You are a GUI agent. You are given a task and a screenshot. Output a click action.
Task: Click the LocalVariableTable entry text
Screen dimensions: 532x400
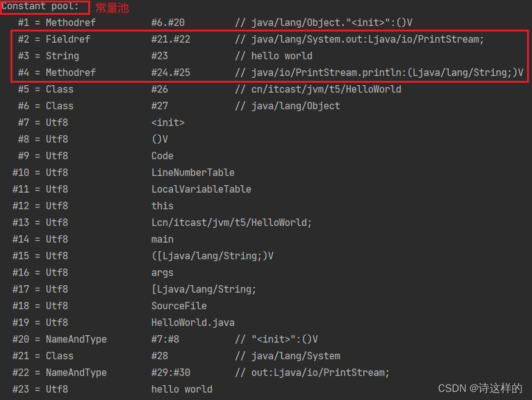201,189
